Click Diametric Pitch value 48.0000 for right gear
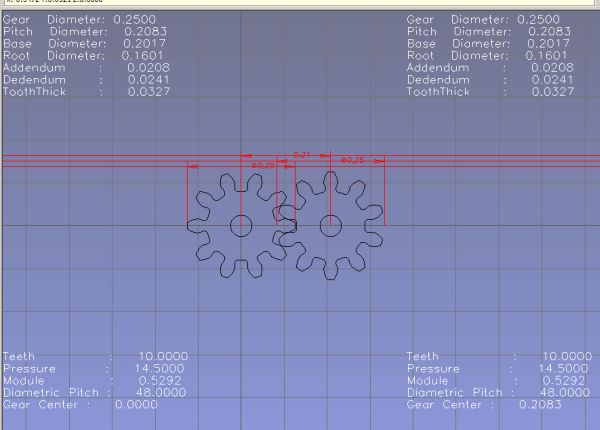Viewport: 600px width, 430px height. point(565,393)
